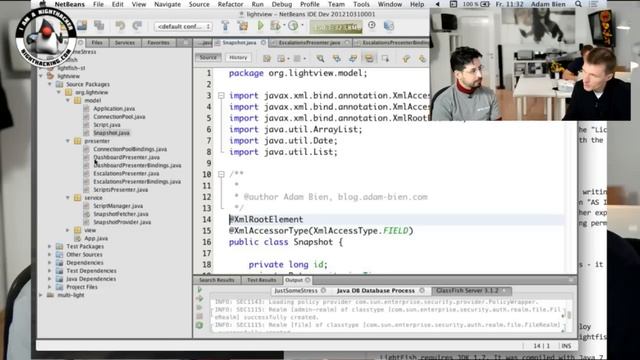Open the default config dropdown
This screenshot has height=360, width=640.
(x=183, y=26)
